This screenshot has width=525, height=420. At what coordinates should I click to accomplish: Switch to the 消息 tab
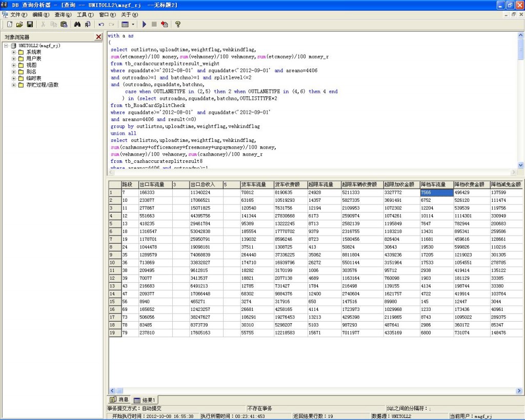tap(119, 400)
